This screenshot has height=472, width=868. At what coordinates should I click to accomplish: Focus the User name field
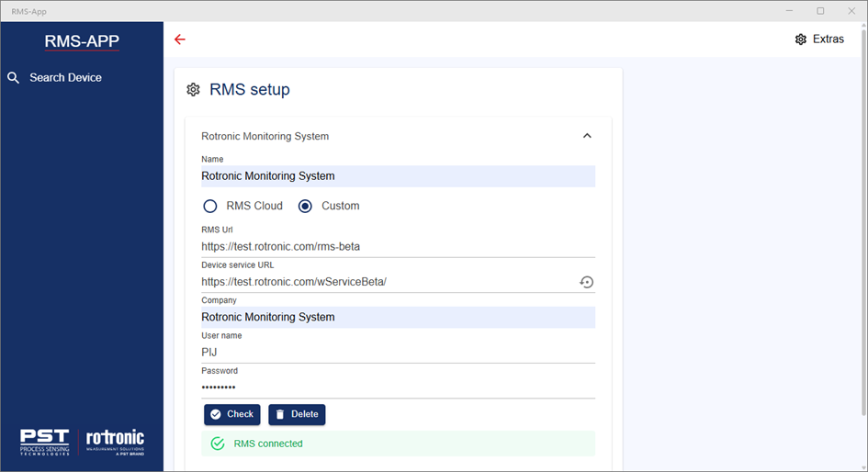(x=398, y=353)
